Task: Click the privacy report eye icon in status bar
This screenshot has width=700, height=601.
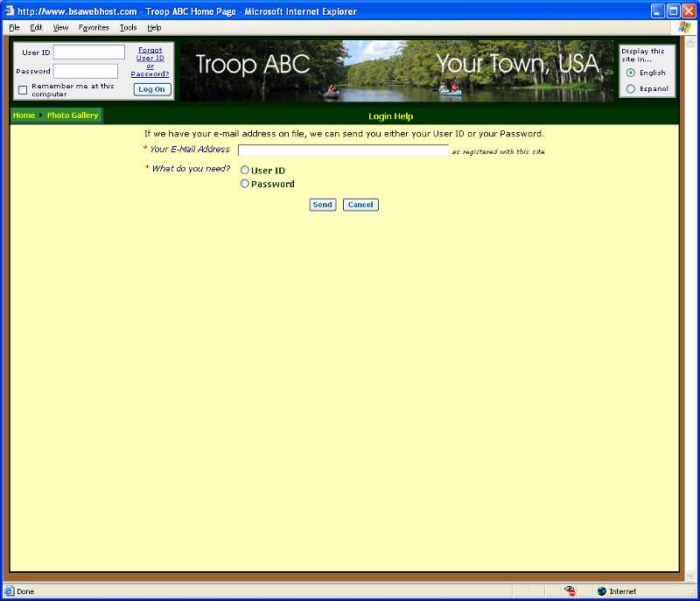Action: (570, 591)
